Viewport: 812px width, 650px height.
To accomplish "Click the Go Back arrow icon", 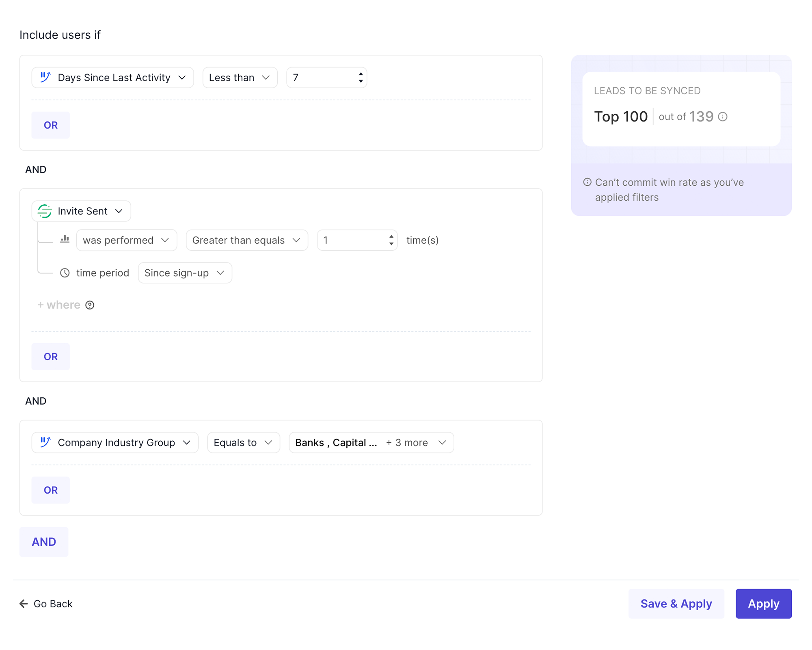I will [x=24, y=604].
